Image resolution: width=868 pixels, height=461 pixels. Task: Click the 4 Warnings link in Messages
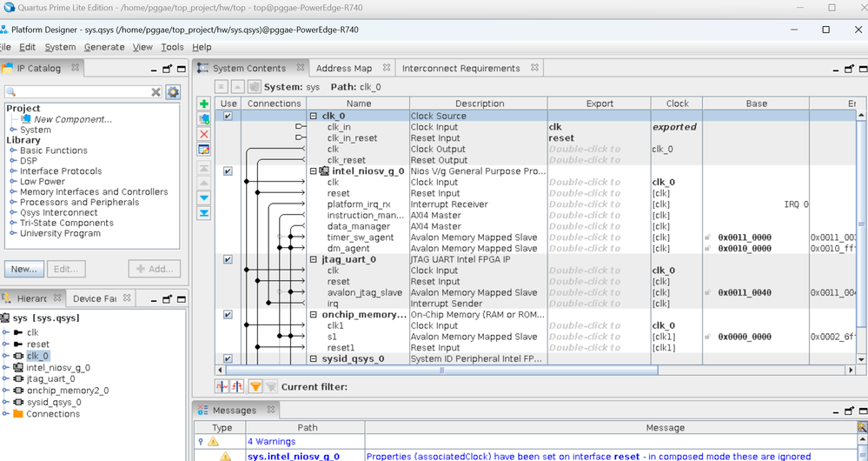[275, 442]
